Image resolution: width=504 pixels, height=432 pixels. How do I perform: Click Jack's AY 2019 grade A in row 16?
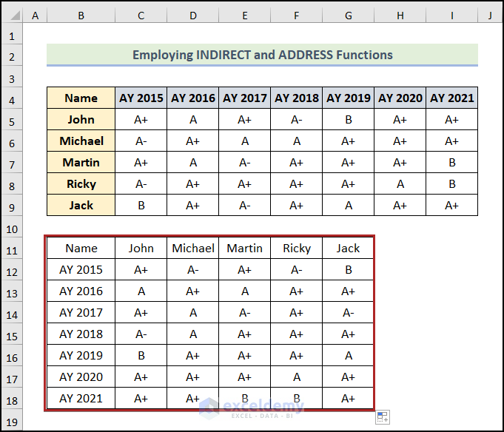point(348,355)
